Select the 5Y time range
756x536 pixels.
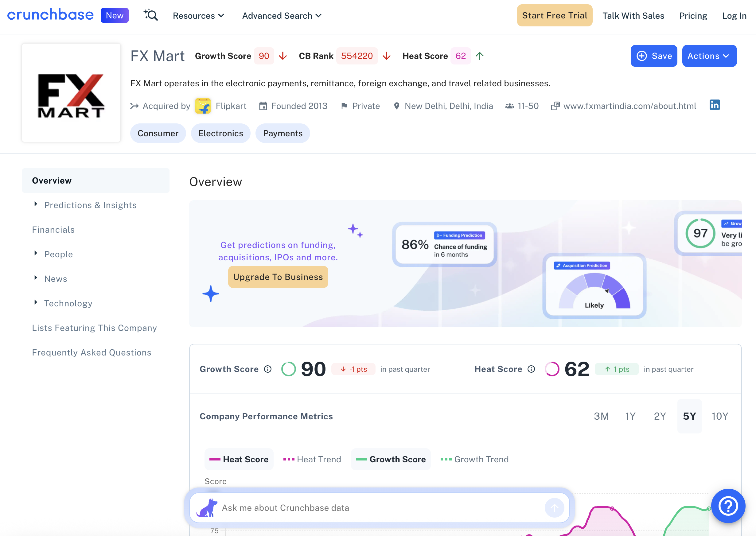point(689,416)
